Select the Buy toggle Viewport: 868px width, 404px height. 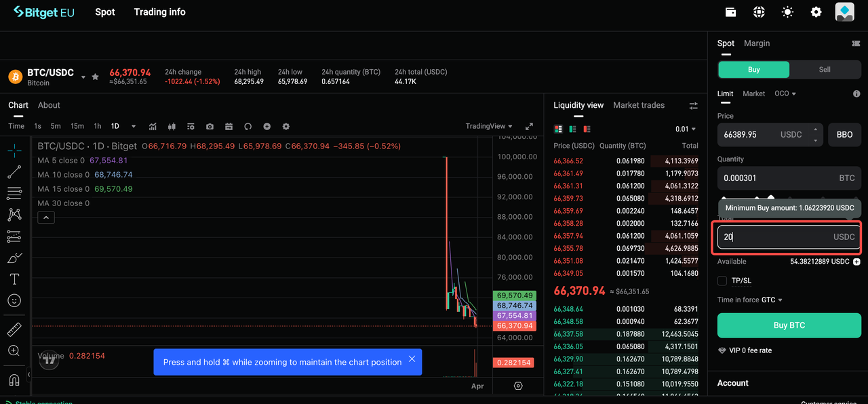coord(754,69)
